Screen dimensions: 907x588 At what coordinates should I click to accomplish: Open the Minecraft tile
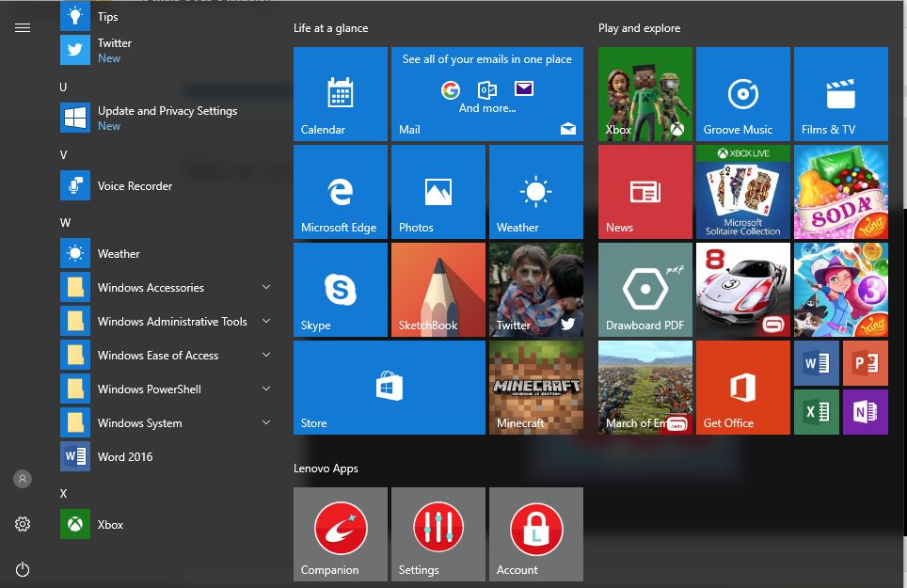(x=535, y=388)
